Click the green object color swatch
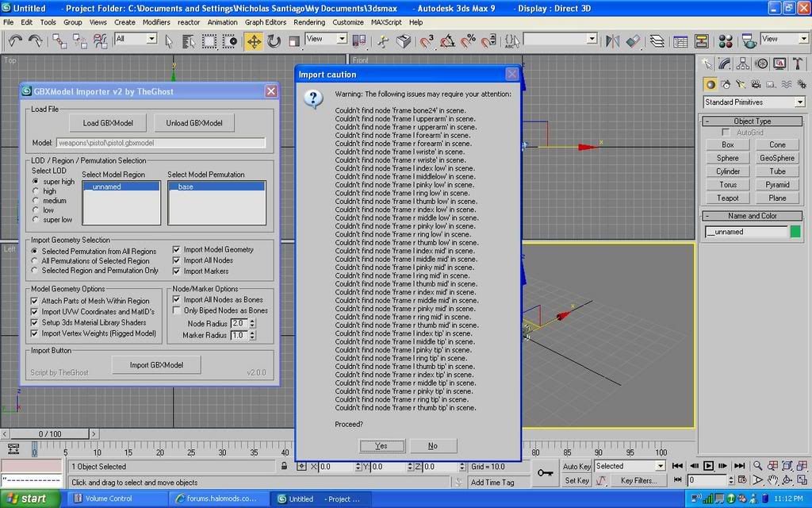Image resolution: width=812 pixels, height=508 pixels. coord(795,232)
